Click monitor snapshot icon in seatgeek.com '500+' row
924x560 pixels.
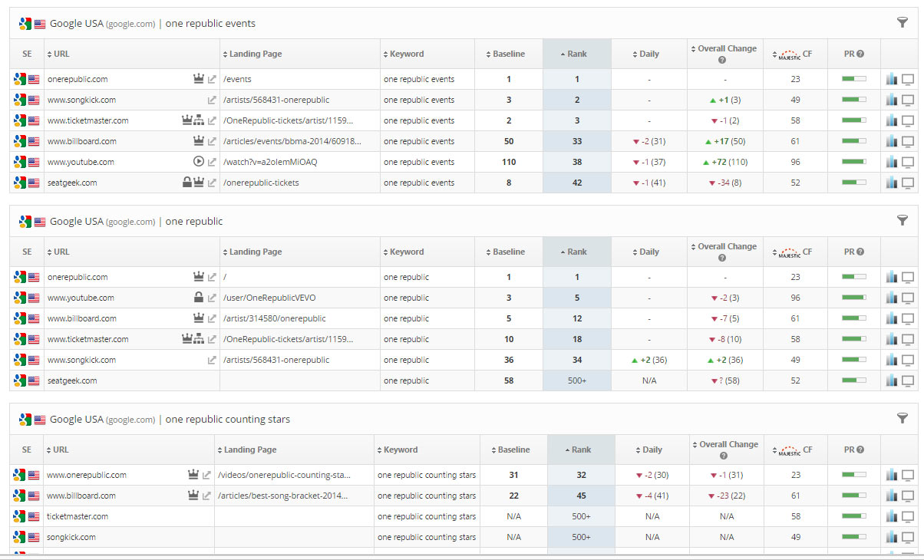tap(908, 380)
